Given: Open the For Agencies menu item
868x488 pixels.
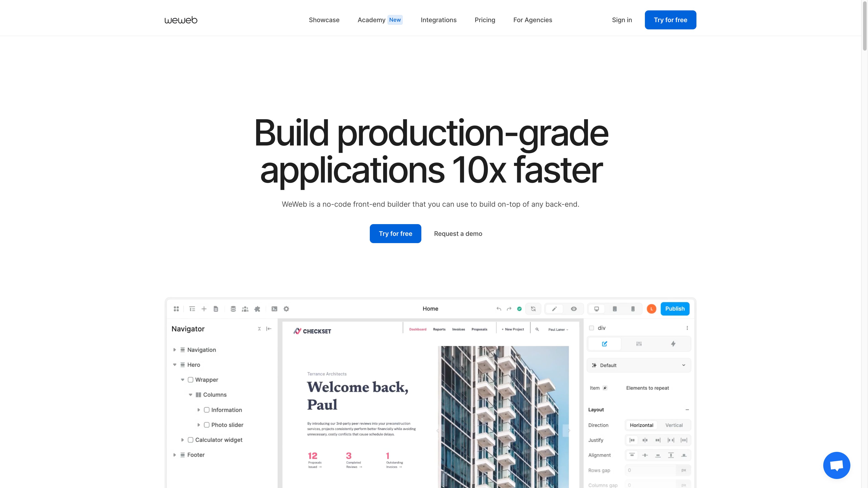Looking at the screenshot, I should (532, 20).
